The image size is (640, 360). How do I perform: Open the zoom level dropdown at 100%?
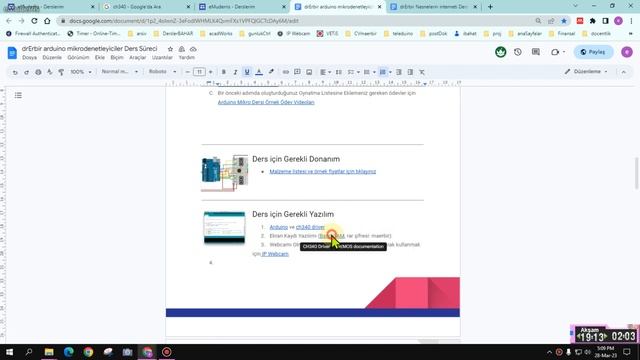(x=80, y=72)
